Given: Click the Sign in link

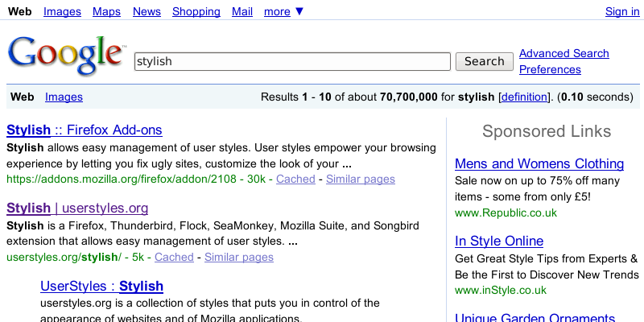Looking at the screenshot, I should (x=622, y=11).
